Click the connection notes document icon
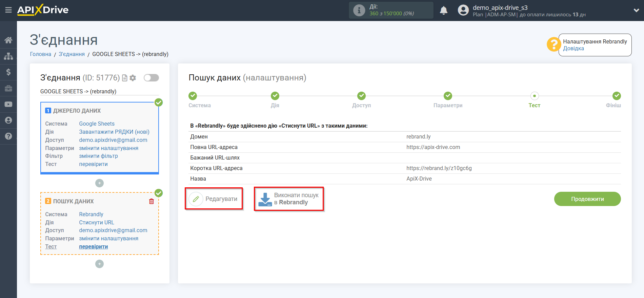The height and width of the screenshot is (298, 644). 125,78
